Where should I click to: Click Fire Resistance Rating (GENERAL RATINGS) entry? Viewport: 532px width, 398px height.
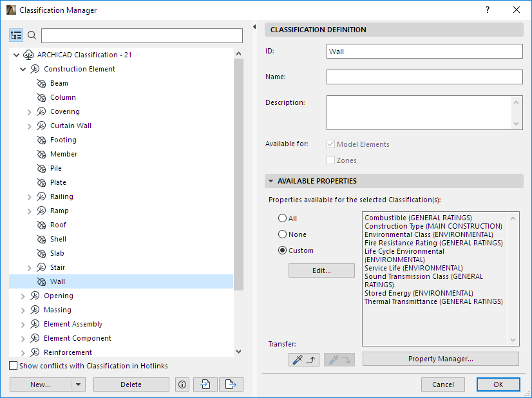433,243
